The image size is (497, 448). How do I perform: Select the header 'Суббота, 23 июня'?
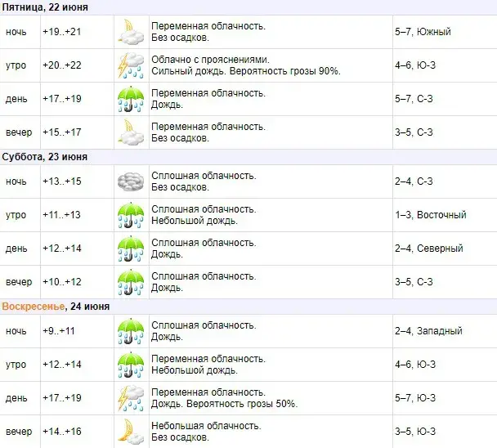(x=45, y=157)
